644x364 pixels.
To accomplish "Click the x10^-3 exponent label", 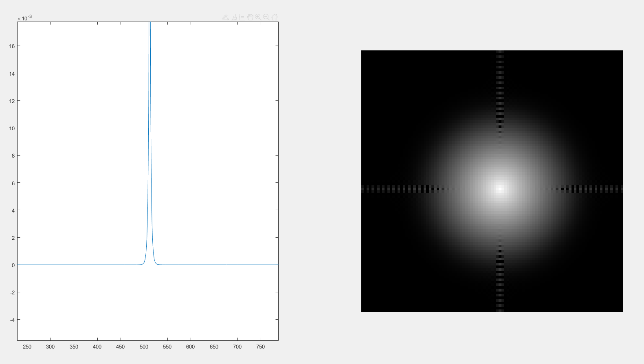I will (24, 18).
